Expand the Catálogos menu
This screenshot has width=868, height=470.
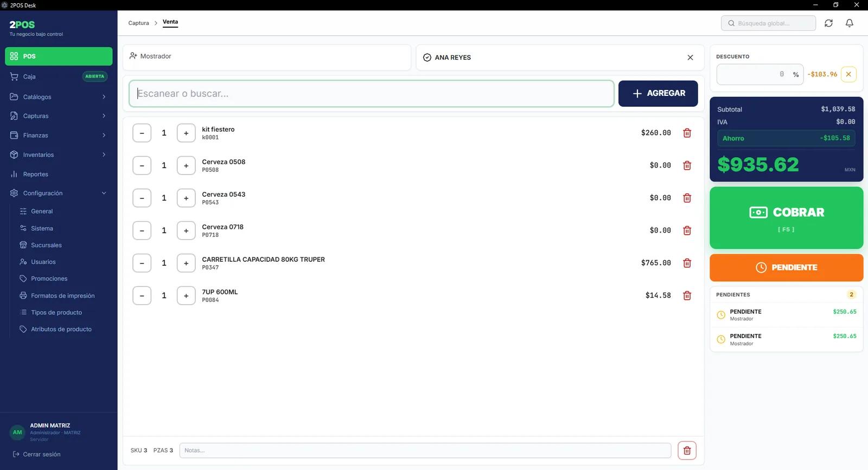pos(59,97)
